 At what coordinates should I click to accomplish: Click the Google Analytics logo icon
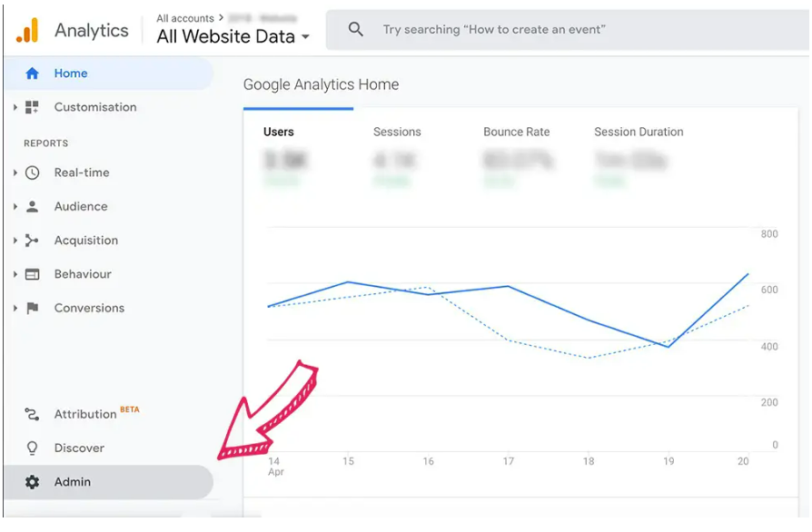pos(27,30)
